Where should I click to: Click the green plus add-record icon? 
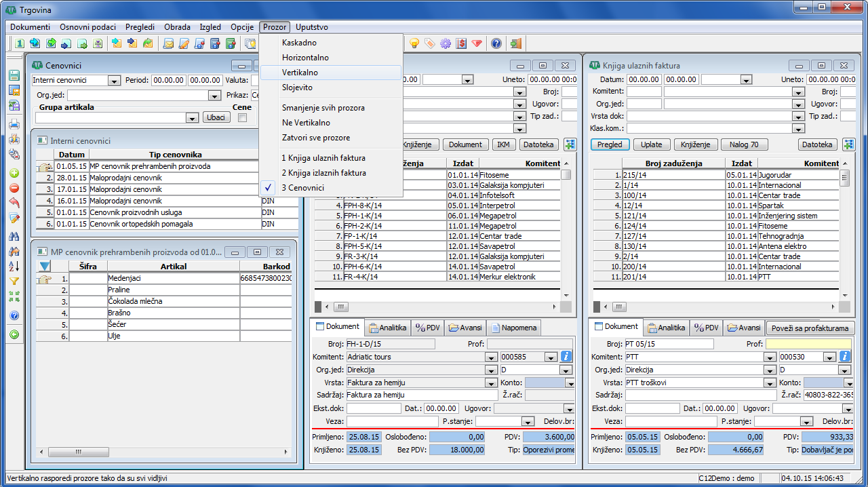[x=14, y=173]
